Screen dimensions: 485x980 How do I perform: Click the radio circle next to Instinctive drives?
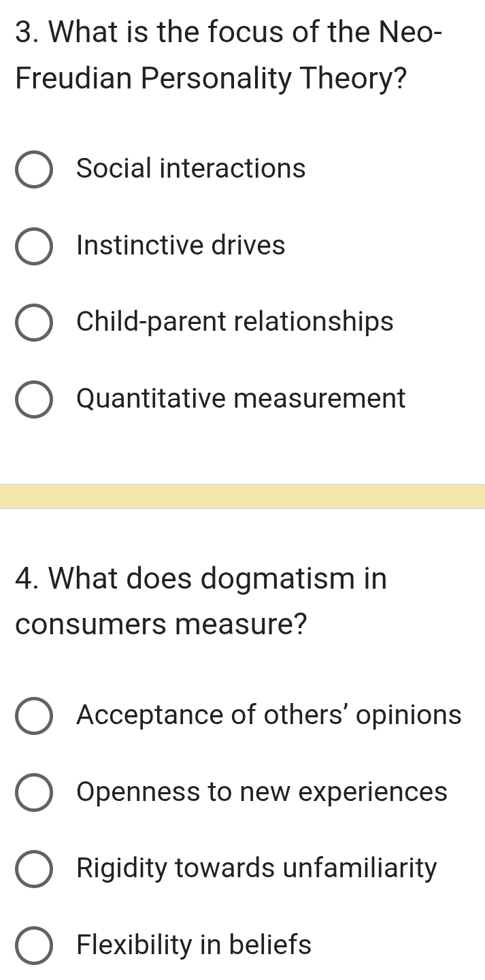pyautogui.click(x=35, y=246)
